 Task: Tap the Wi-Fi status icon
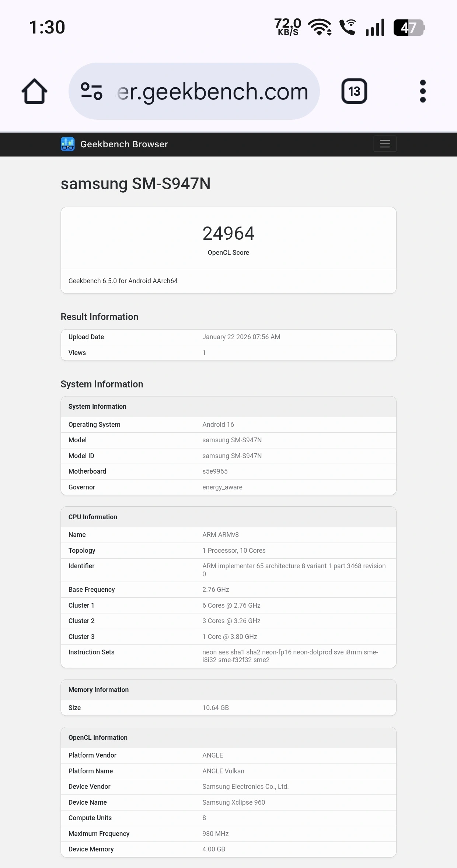click(x=318, y=27)
